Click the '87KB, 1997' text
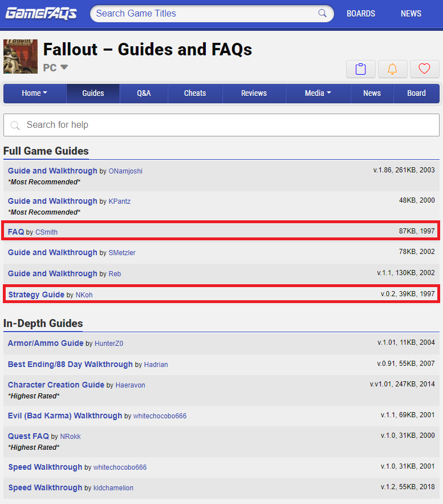Viewport: 443px width, 504px height. [417, 231]
